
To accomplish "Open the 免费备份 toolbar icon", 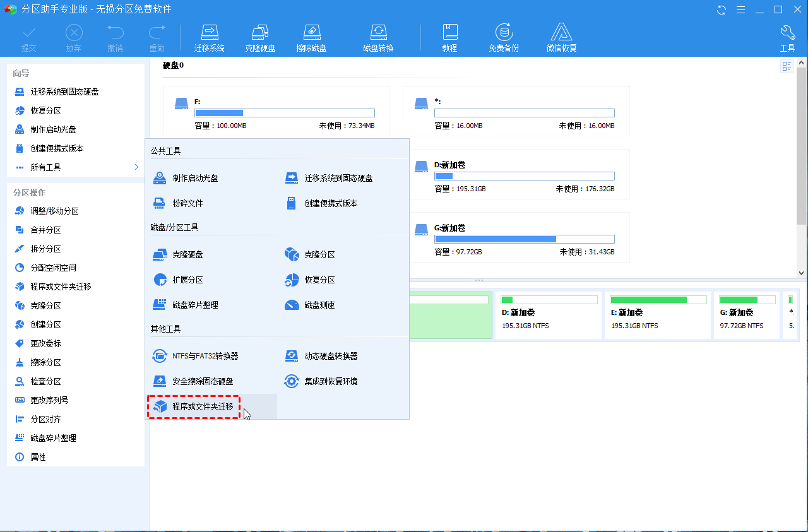I will (503, 33).
